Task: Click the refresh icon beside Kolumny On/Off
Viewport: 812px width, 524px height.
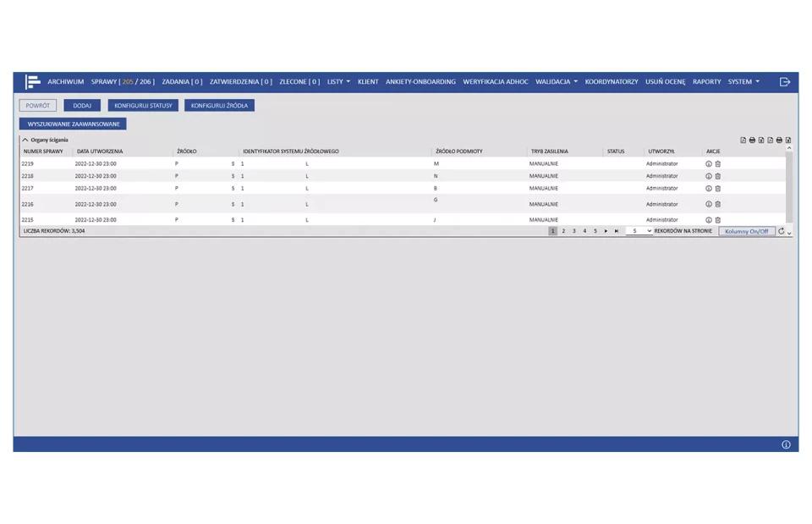Action: pos(781,231)
